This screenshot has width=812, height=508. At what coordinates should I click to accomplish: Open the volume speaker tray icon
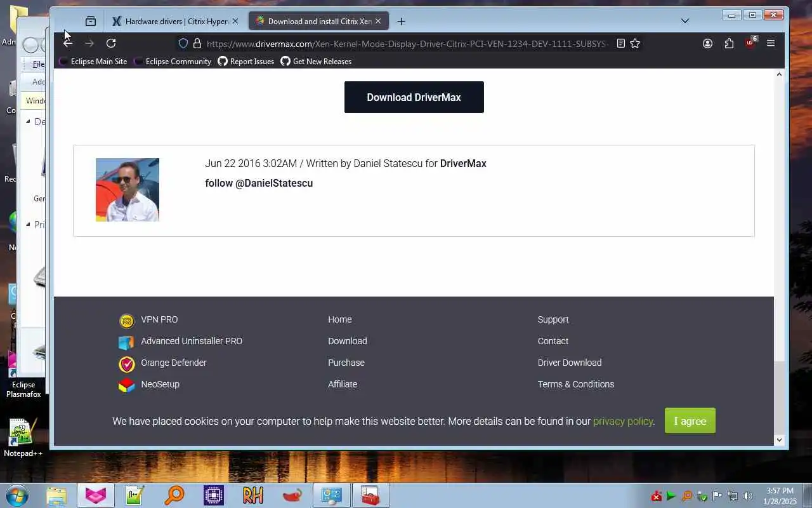coord(748,496)
